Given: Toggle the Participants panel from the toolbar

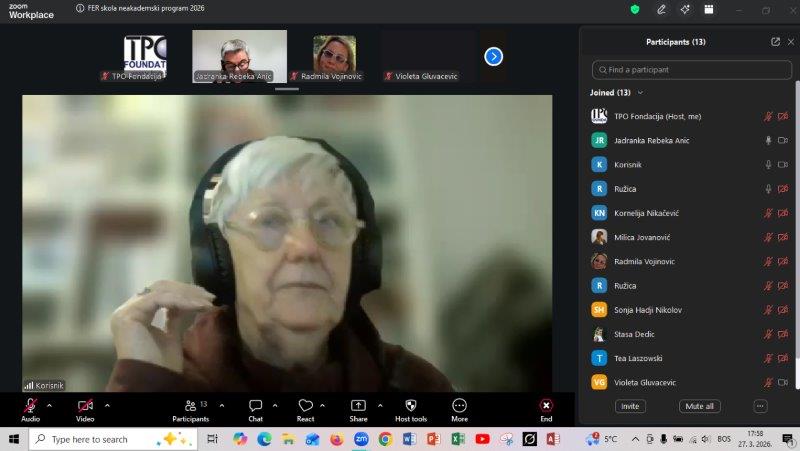Looking at the screenshot, I should [189, 406].
